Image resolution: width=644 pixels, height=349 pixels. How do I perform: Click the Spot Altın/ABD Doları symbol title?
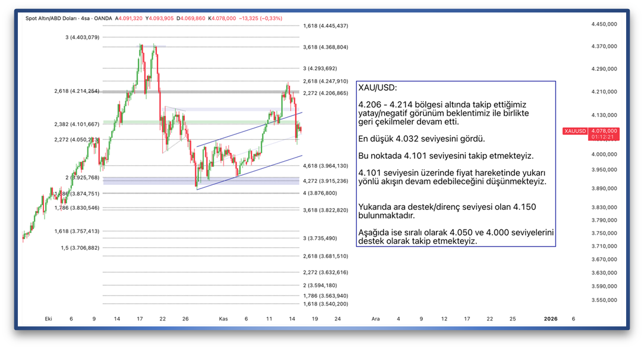click(54, 18)
